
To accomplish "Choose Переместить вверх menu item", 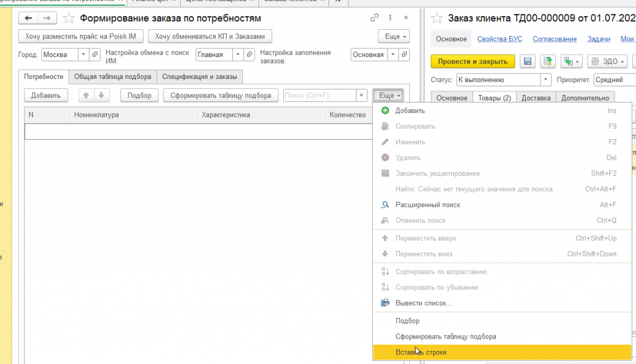I will (502, 238).
